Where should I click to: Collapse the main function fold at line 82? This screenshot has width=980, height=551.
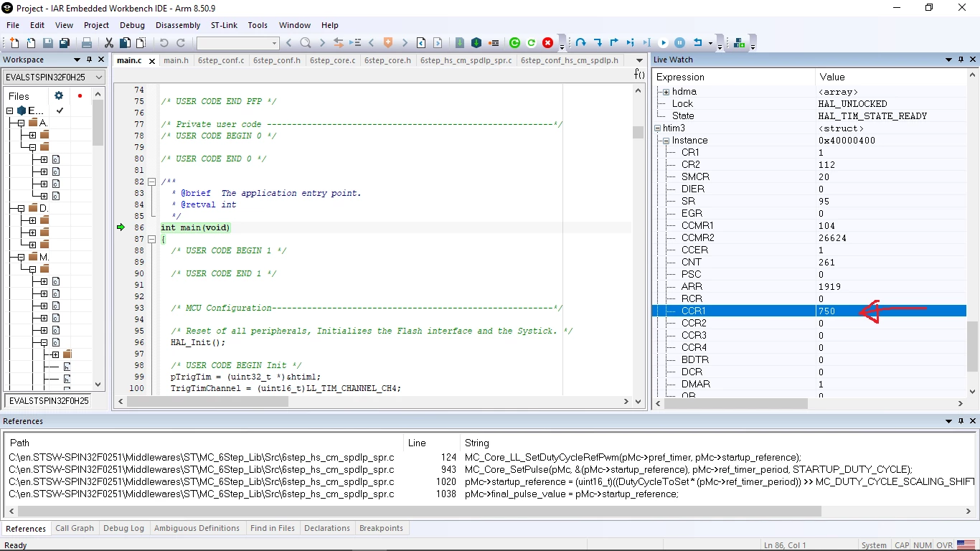(x=151, y=182)
